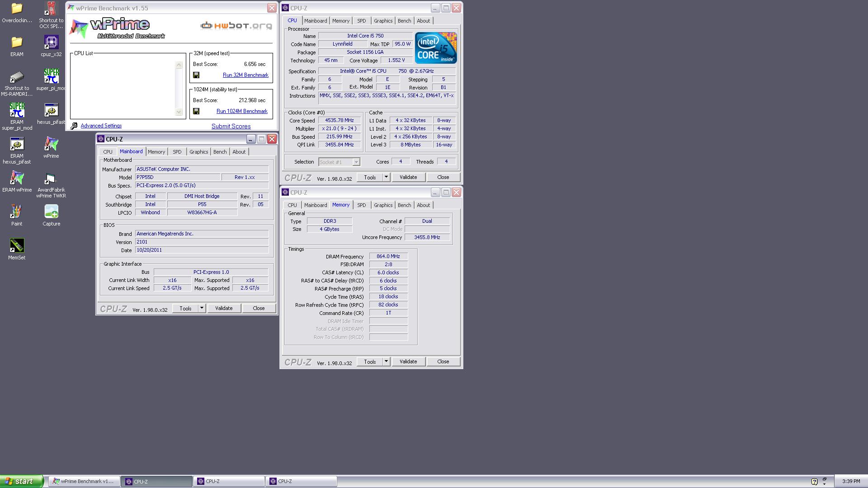The height and width of the screenshot is (488, 868).
Task: Open About tab in Mainboard CPU-Z window
Action: coord(239,152)
